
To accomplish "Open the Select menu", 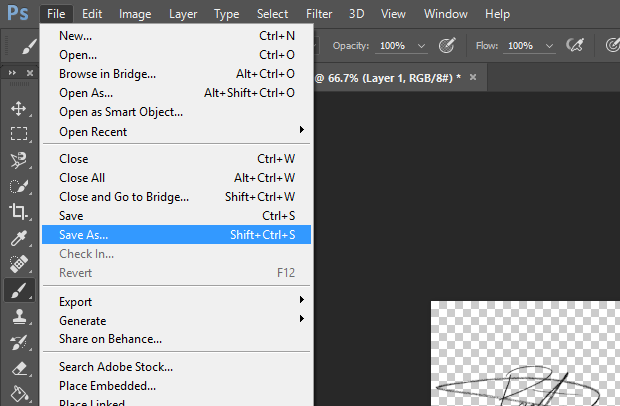I will [272, 14].
